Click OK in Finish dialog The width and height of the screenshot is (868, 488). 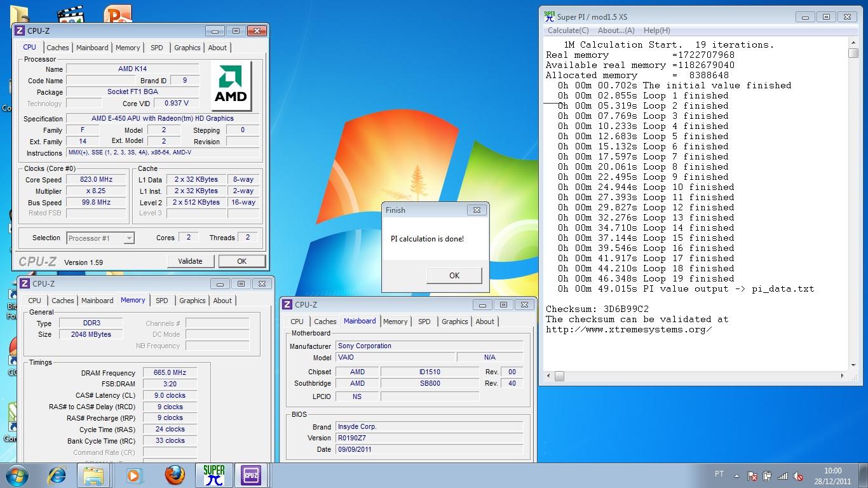[x=454, y=275]
